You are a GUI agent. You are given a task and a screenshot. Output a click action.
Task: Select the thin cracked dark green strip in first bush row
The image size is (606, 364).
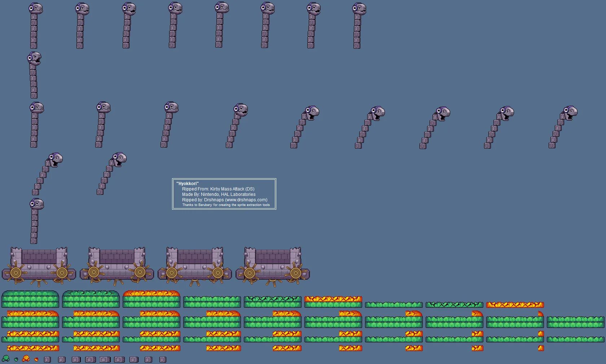pos(454,305)
